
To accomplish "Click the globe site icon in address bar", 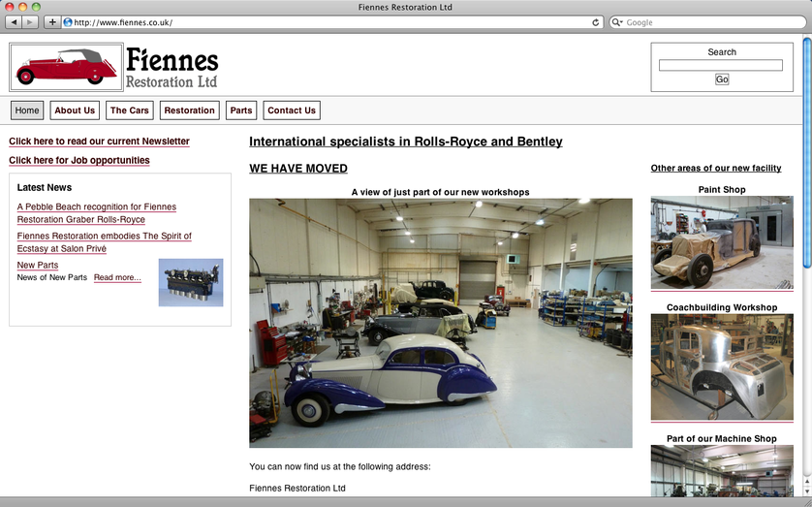I will (x=67, y=22).
